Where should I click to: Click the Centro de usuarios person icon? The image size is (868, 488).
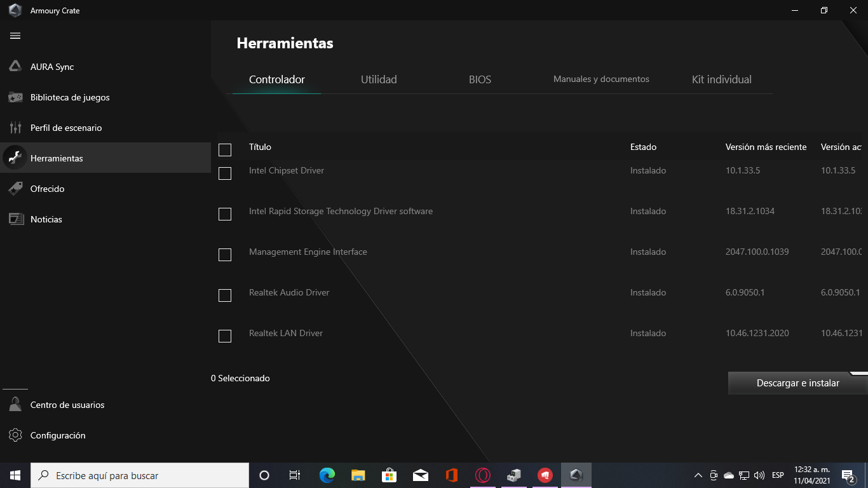(15, 405)
